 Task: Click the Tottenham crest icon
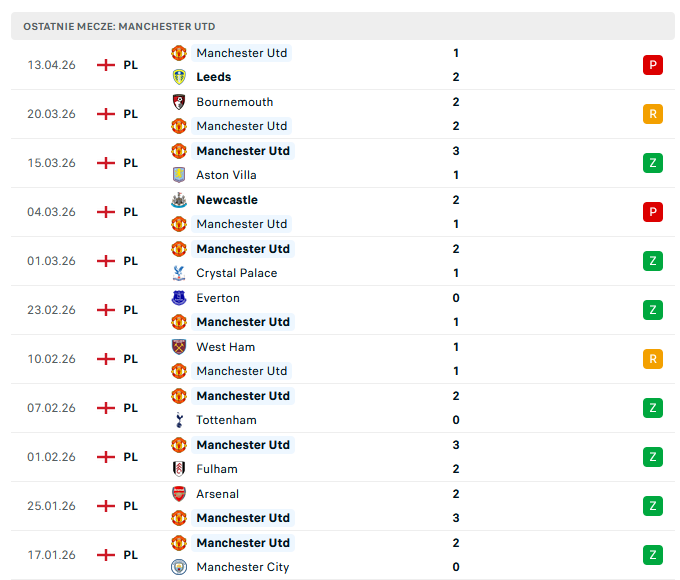click(179, 420)
